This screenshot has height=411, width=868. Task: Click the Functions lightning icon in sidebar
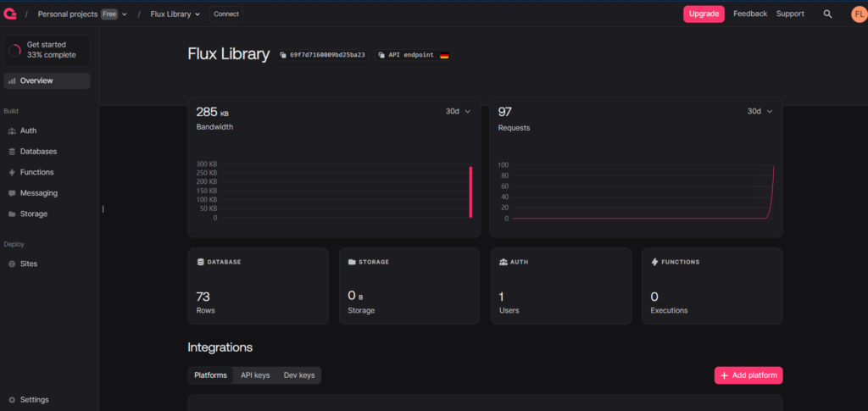click(12, 173)
